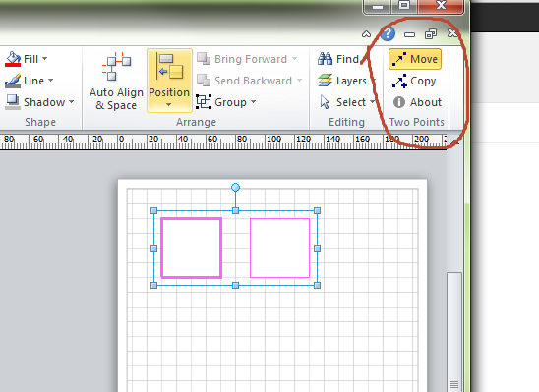Screen dimensions: 539x392
Task: Select the thick magenta square shape
Action: [192, 248]
